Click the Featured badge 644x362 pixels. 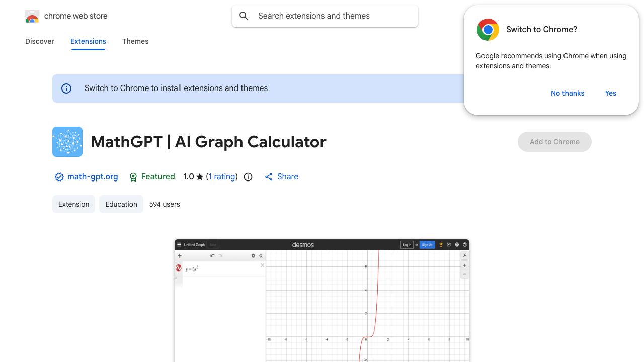pyautogui.click(x=152, y=176)
